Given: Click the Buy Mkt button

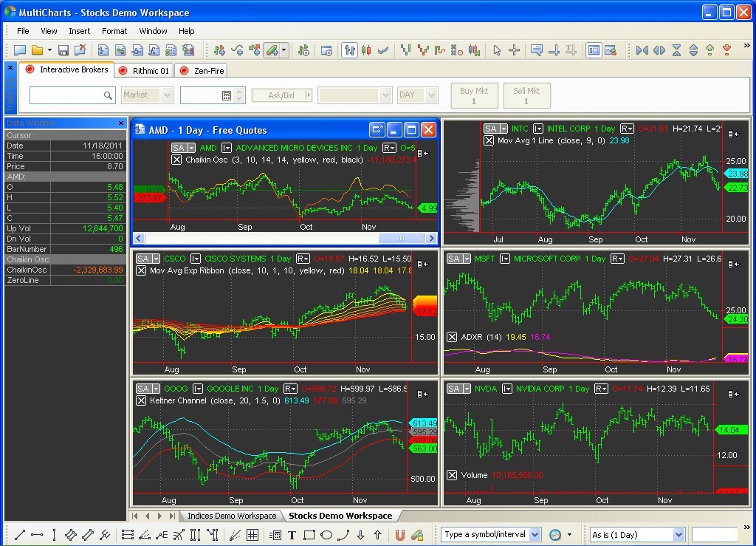Looking at the screenshot, I should click(474, 95).
